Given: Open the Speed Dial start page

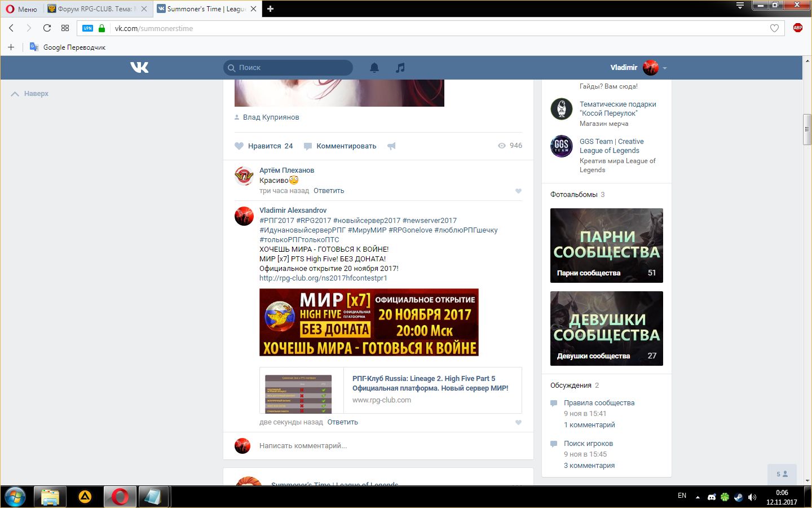Looking at the screenshot, I should point(65,28).
